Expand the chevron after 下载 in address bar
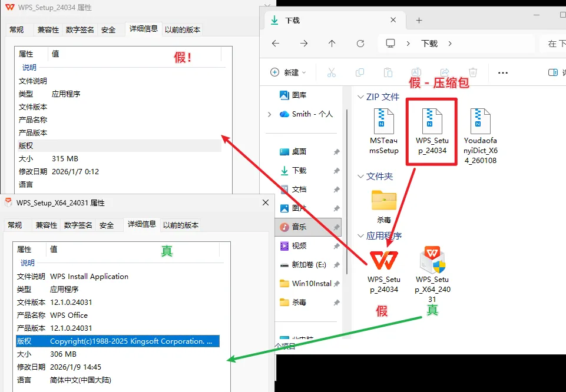 pos(450,44)
